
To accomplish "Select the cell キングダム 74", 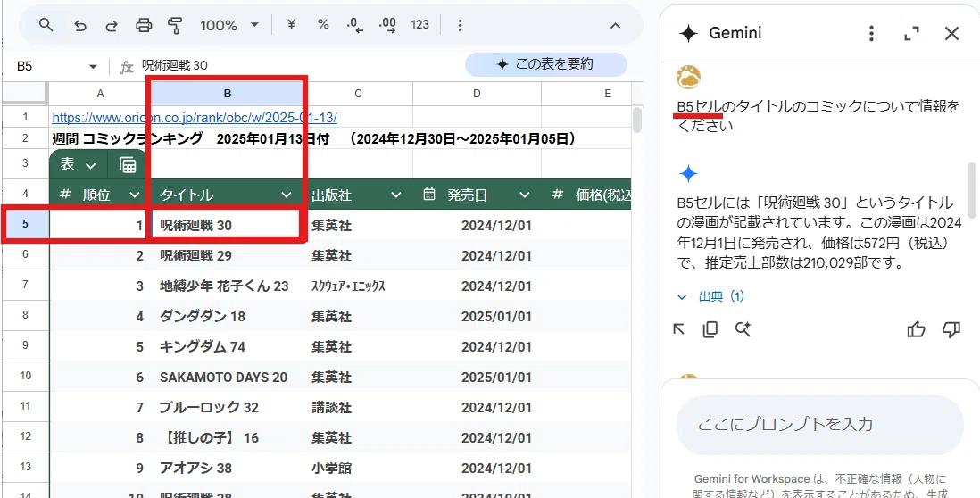I will 228,347.
